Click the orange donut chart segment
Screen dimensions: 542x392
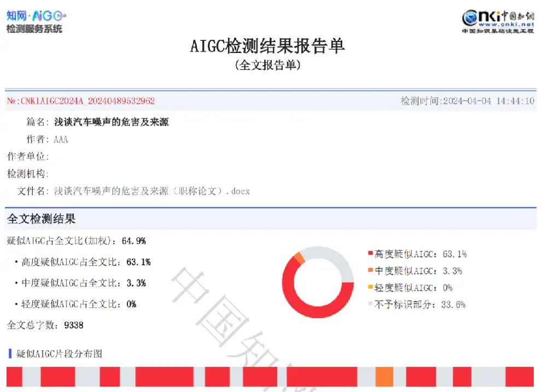click(x=299, y=257)
